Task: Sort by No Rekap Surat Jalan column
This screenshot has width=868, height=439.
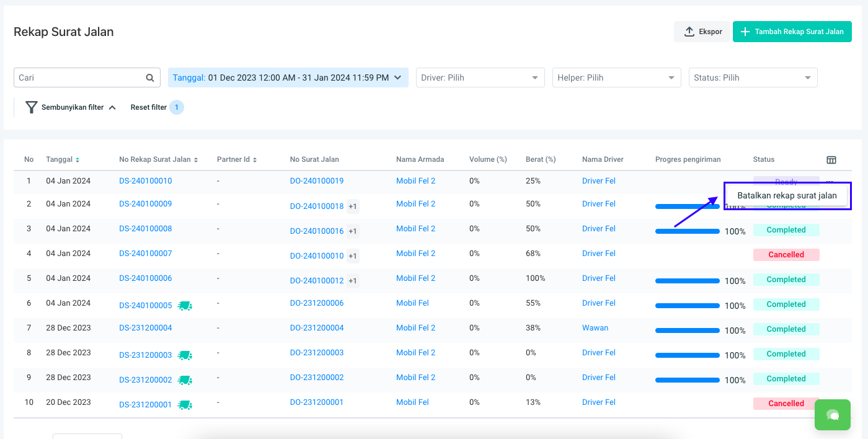Action: (196, 160)
